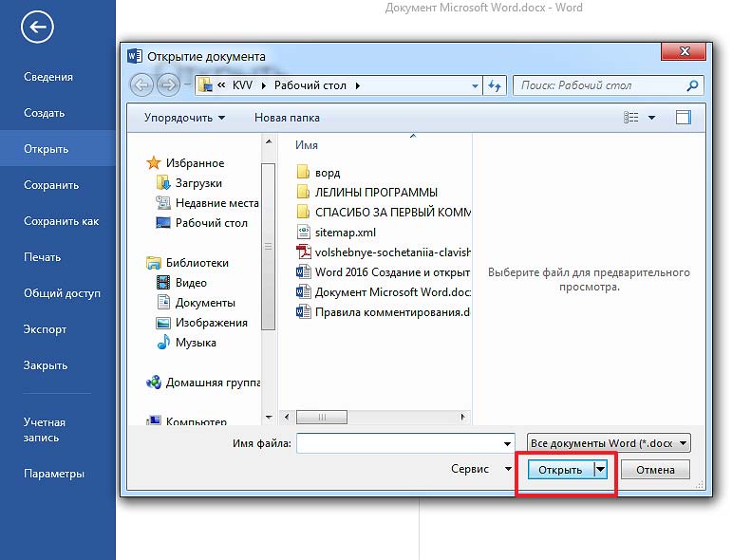Open Учетная запись page
The width and height of the screenshot is (751, 560).
45,430
